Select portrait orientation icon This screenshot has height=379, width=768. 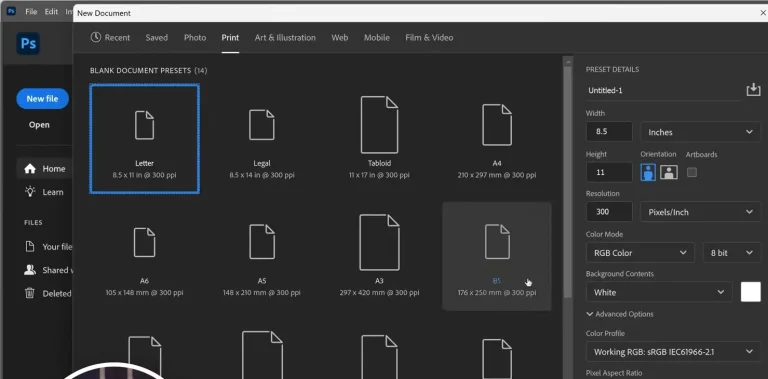point(648,172)
